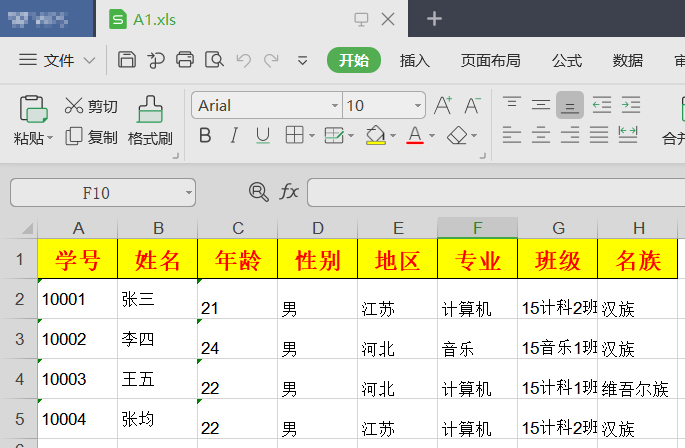The image size is (685, 448).
Task: Open the font size 10 dropdown
Action: pos(418,105)
